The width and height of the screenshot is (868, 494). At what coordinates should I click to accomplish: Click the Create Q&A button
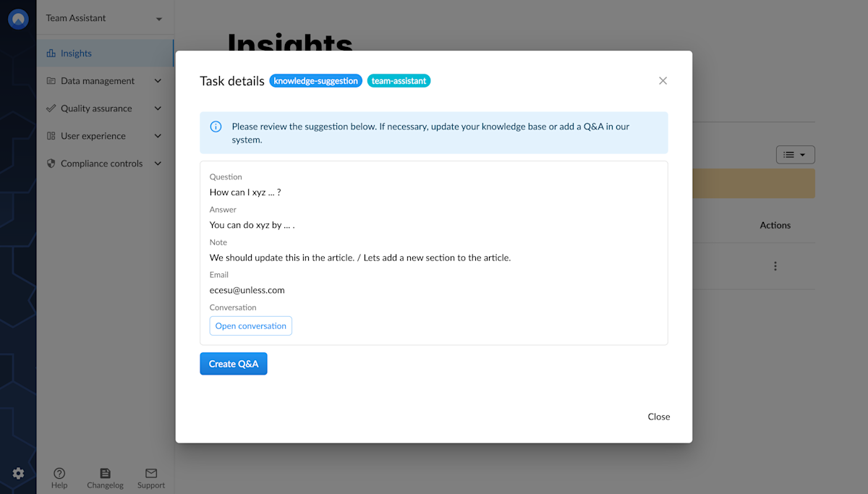tap(233, 363)
